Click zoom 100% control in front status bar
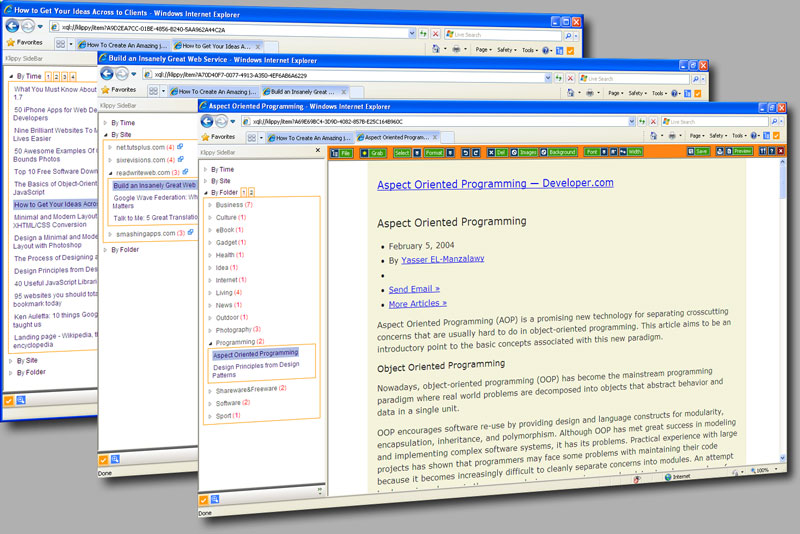 point(764,470)
